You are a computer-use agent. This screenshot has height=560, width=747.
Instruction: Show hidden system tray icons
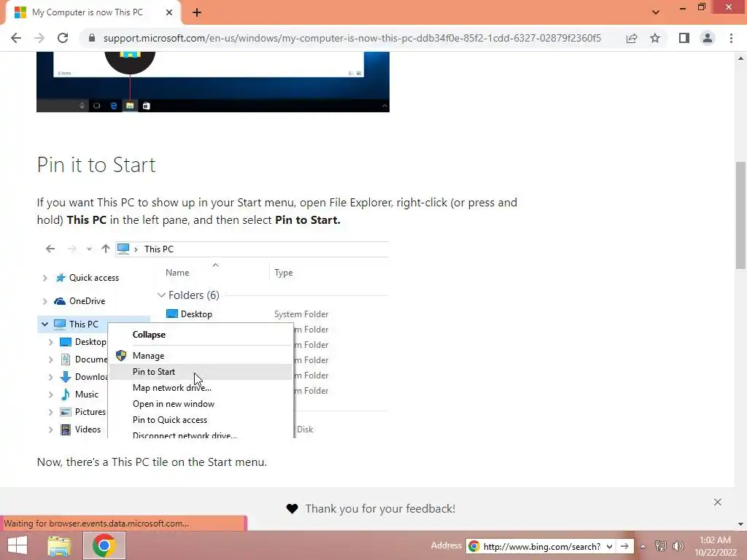coord(643,546)
